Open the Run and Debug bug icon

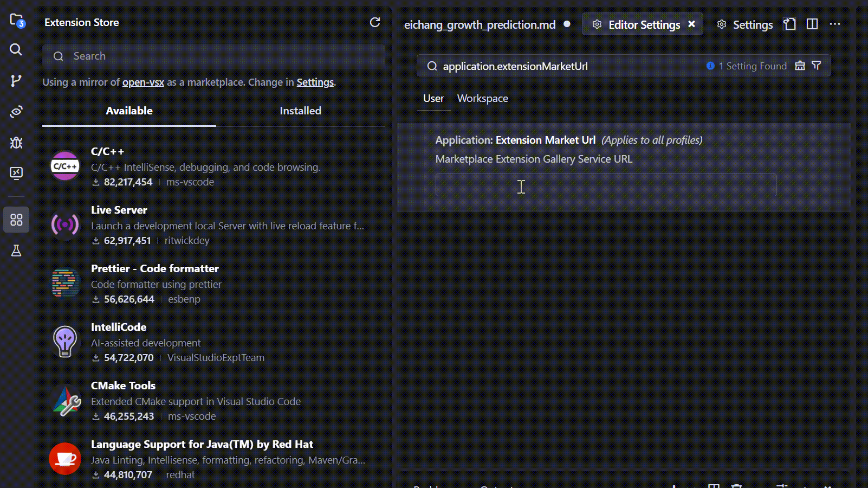point(16,143)
